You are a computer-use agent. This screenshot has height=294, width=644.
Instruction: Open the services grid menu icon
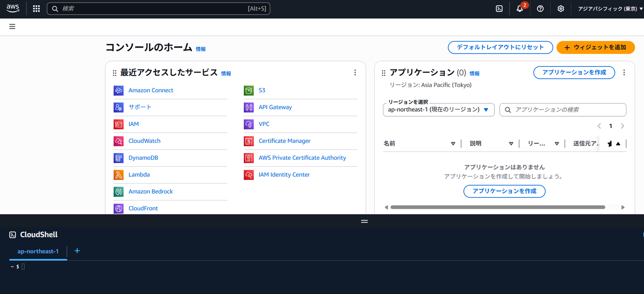click(x=36, y=9)
